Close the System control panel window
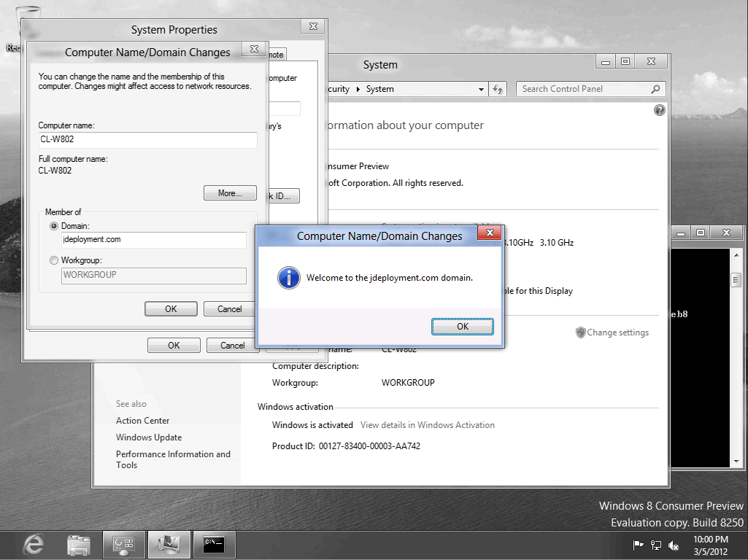The width and height of the screenshot is (748, 560). [x=651, y=61]
